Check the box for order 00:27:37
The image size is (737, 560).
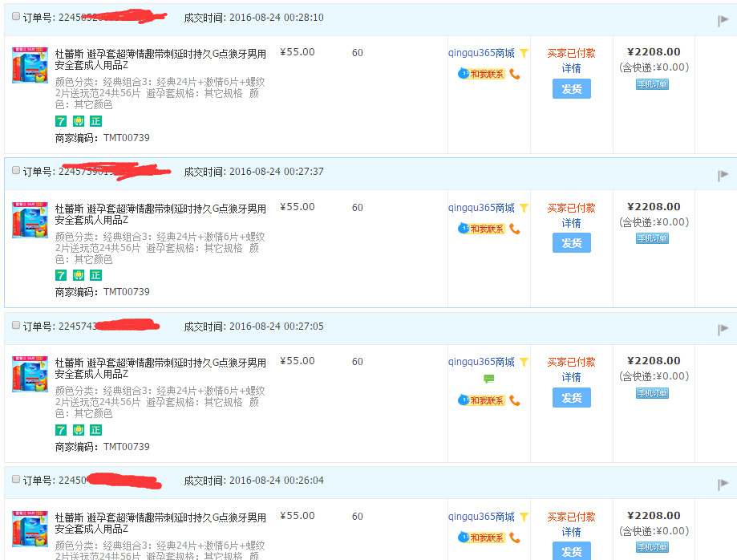[x=16, y=170]
